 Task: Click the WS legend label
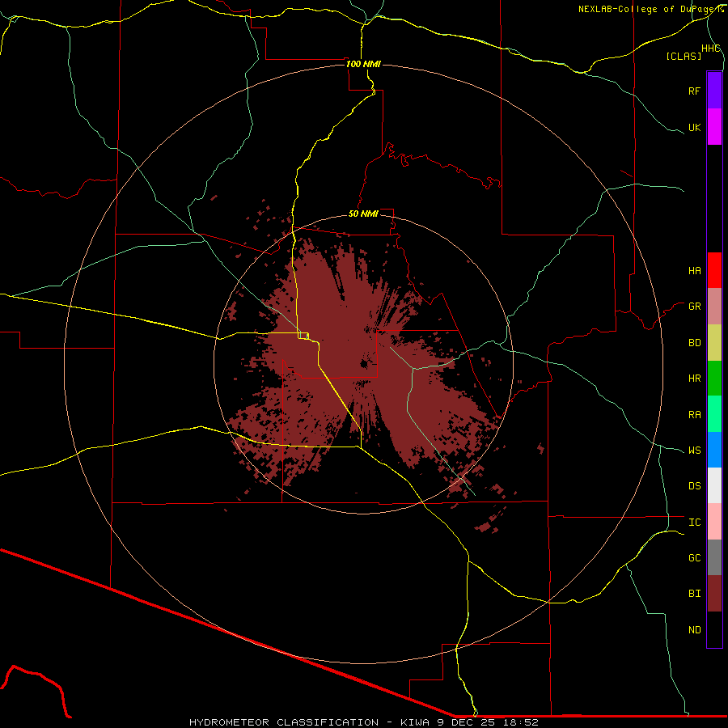pos(694,451)
